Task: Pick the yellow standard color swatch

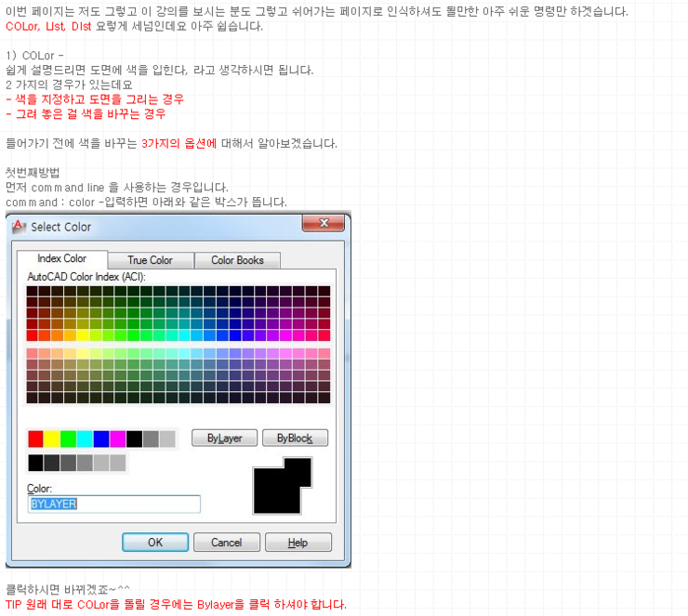Action: coord(52,439)
